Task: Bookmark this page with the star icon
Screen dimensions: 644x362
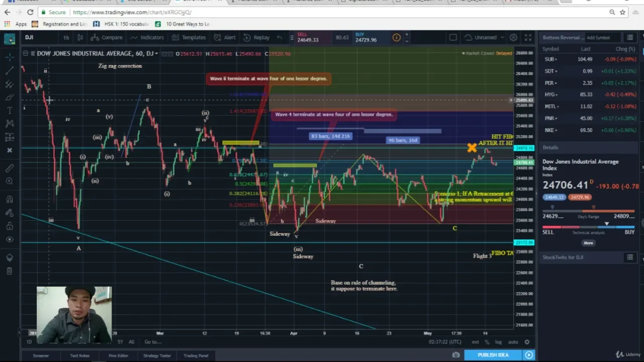Action: point(622,12)
